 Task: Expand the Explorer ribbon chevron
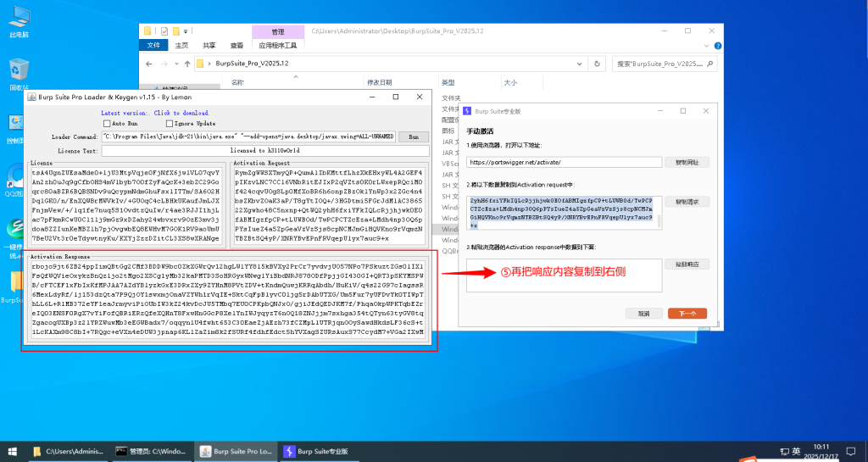pos(705,45)
